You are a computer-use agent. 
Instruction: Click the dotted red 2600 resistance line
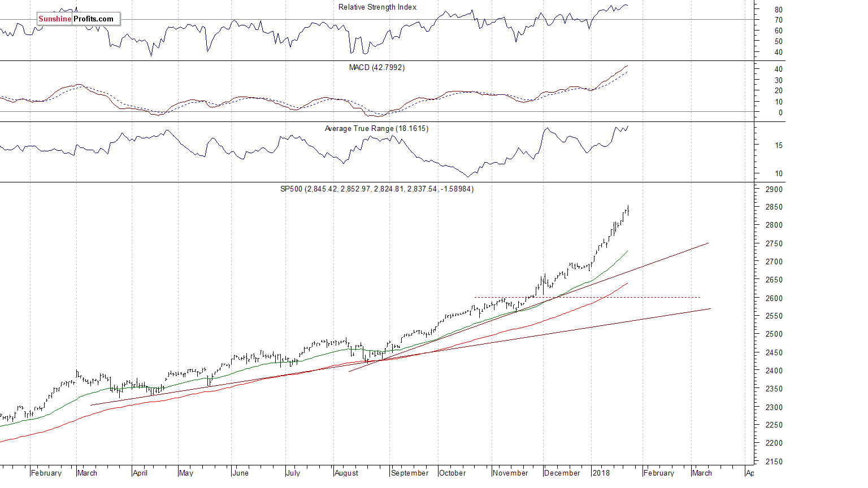[588, 297]
